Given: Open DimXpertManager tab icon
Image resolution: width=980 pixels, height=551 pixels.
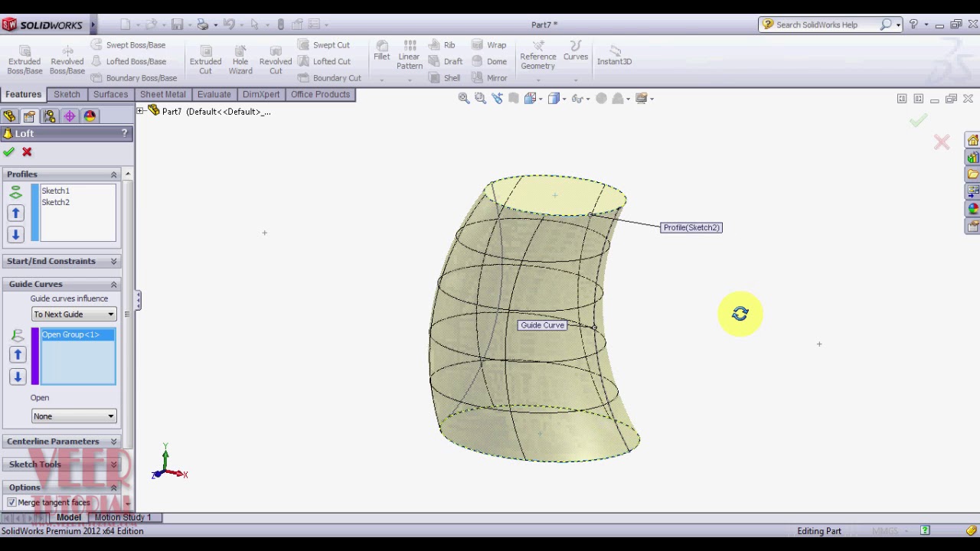Looking at the screenshot, I should 70,116.
